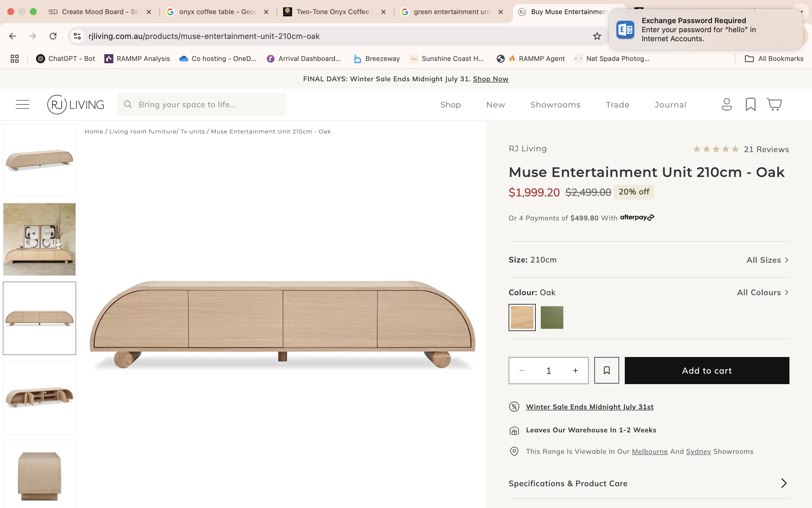Open Winter Sale Ends Midnight July 31st link
The width and height of the screenshot is (812, 508).
[590, 406]
